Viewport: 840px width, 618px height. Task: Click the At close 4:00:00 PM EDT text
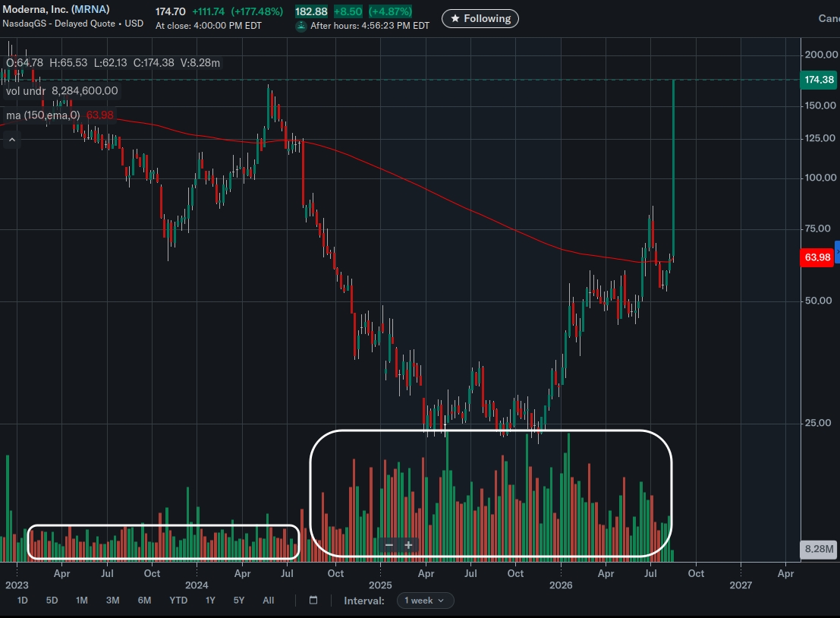pyautogui.click(x=209, y=26)
